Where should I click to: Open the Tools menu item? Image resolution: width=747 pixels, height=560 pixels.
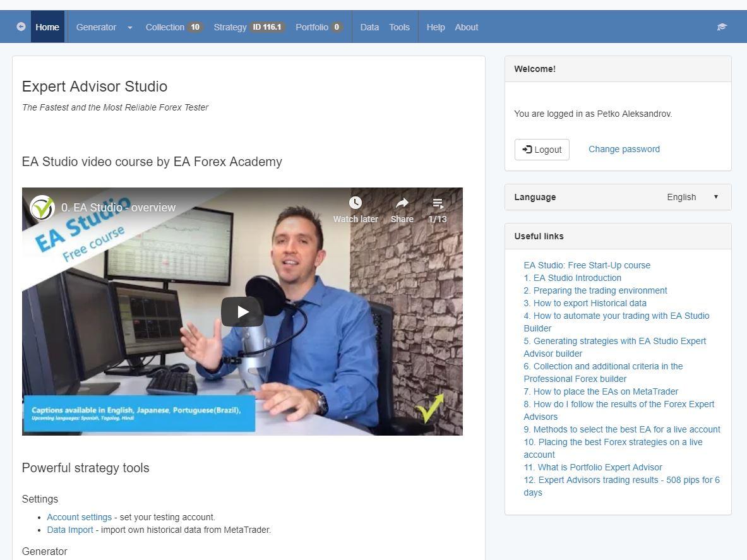click(399, 27)
